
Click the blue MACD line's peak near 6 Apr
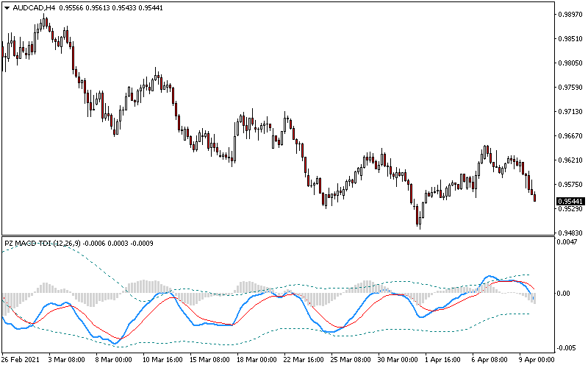486,277
